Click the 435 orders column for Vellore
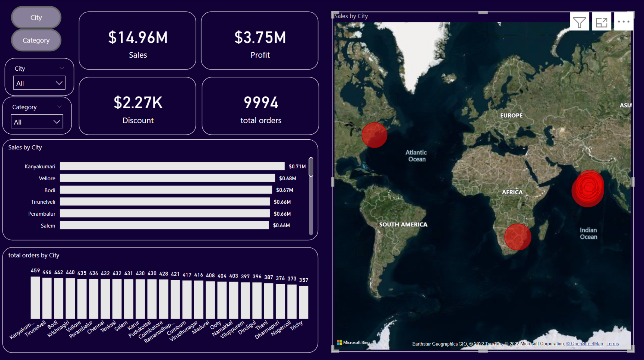The height and width of the screenshot is (360, 644). 82,299
